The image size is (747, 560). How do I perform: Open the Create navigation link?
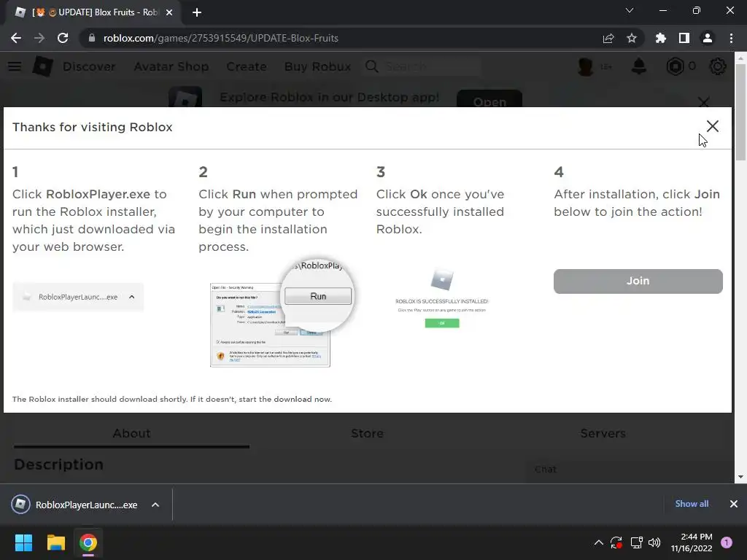tap(247, 66)
